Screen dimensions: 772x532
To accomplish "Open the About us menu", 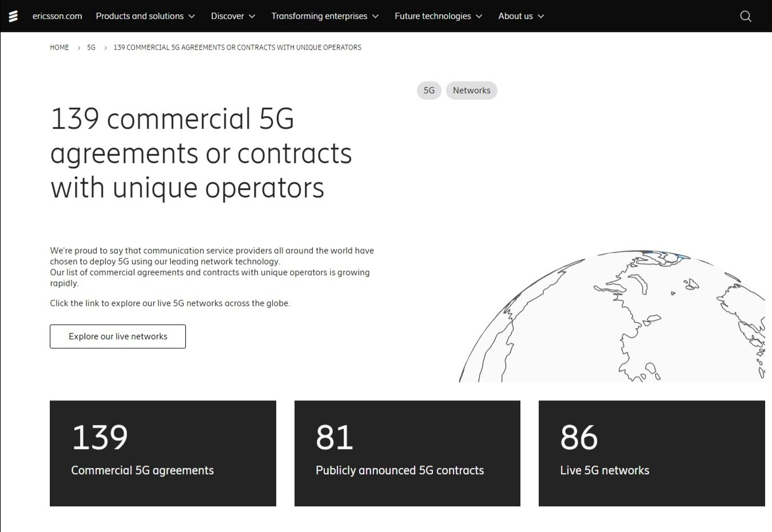I will [x=515, y=16].
